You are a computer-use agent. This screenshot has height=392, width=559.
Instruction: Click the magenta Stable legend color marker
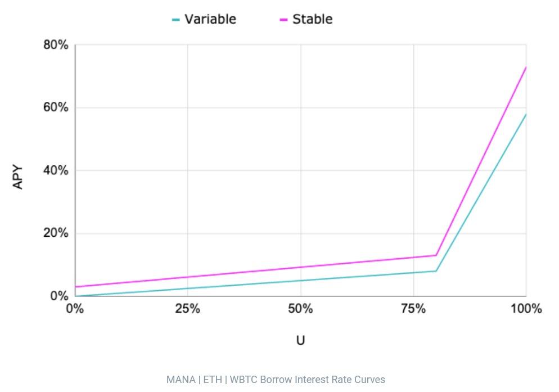tap(283, 20)
